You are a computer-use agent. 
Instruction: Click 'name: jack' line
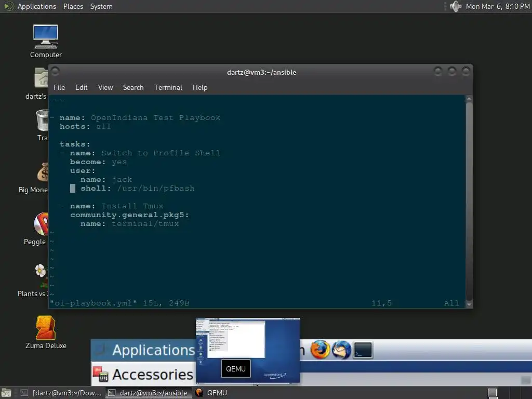tap(106, 179)
